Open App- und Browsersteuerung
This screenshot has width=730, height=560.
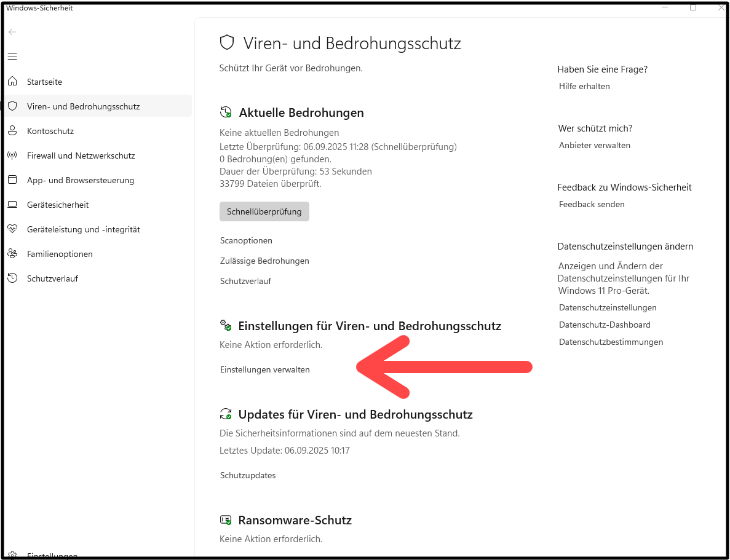[98, 180]
